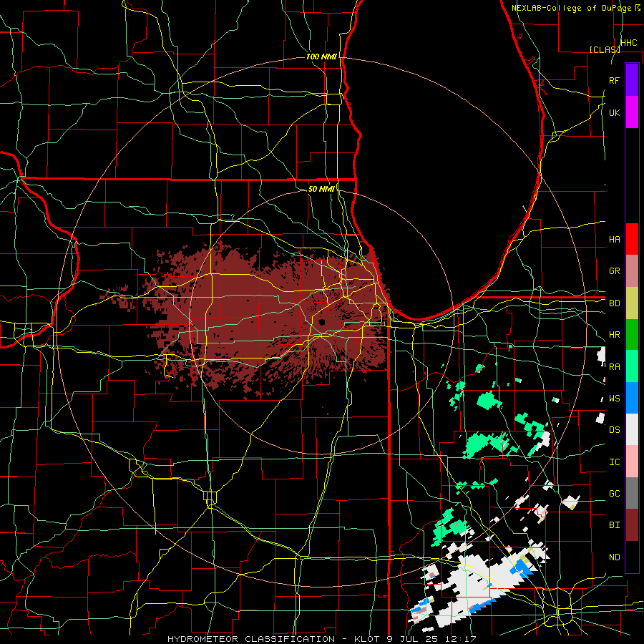
Task: Click the red HA legend color swatch
Action: 632,239
